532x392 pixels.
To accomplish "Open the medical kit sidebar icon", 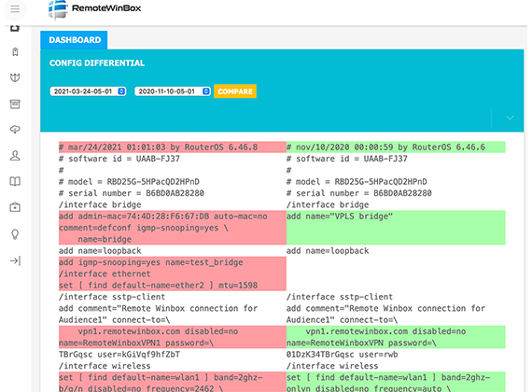I will (x=15, y=207).
